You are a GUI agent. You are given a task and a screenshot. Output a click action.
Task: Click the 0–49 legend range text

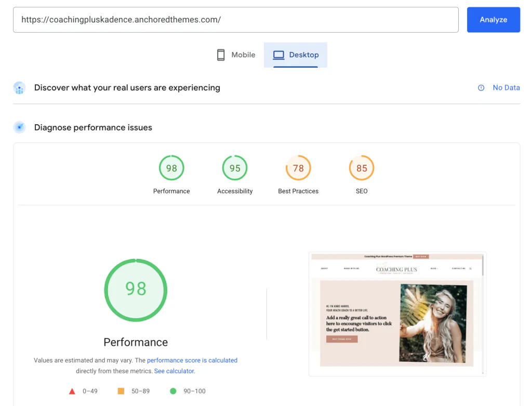point(90,391)
